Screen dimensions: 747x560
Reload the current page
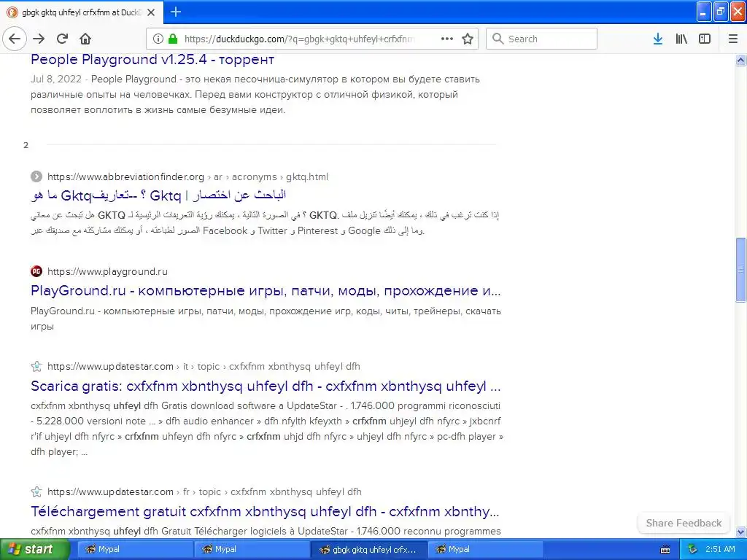(63, 39)
